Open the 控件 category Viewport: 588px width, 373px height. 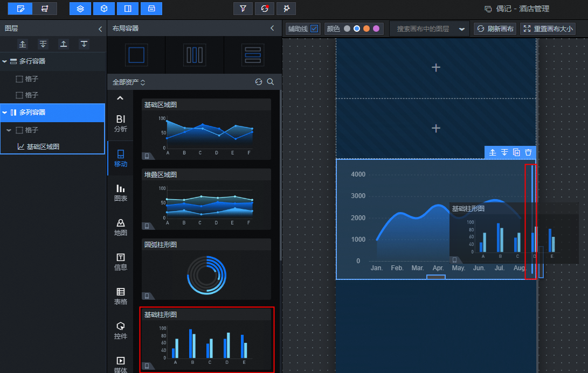point(120,330)
